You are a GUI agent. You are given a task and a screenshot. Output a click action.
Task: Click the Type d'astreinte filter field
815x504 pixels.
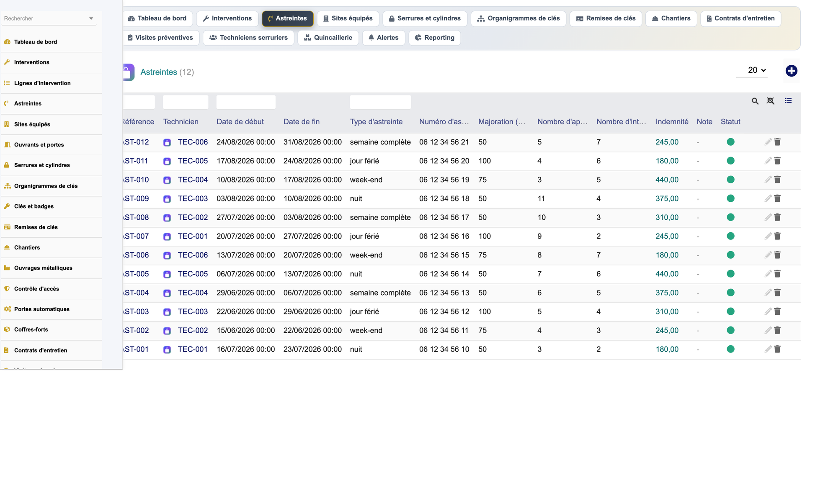coord(380,102)
